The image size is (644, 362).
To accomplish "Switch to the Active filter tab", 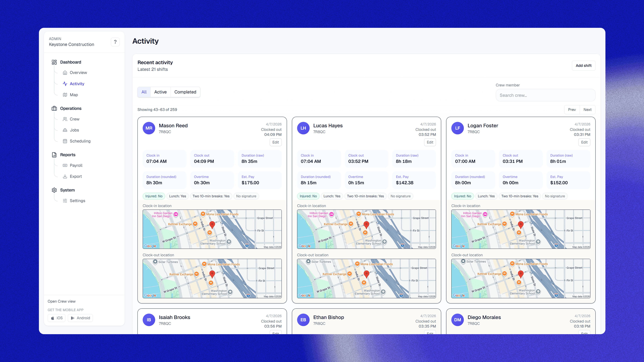I will [160, 92].
